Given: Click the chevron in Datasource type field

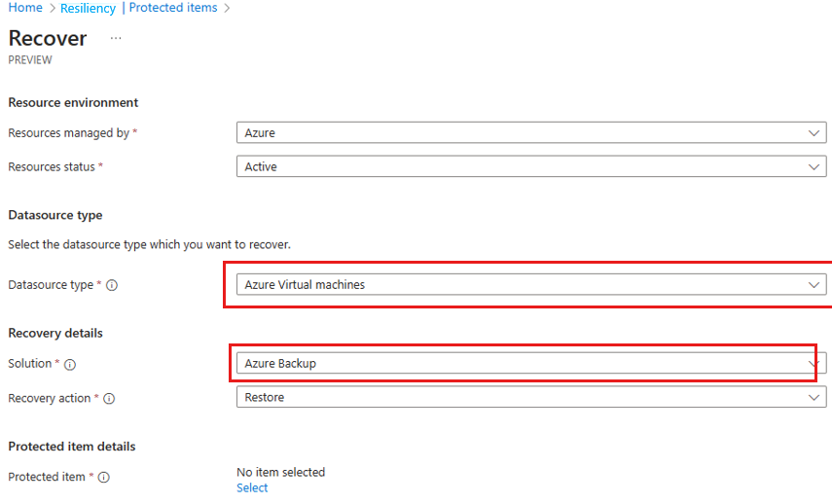Looking at the screenshot, I should pos(814,285).
